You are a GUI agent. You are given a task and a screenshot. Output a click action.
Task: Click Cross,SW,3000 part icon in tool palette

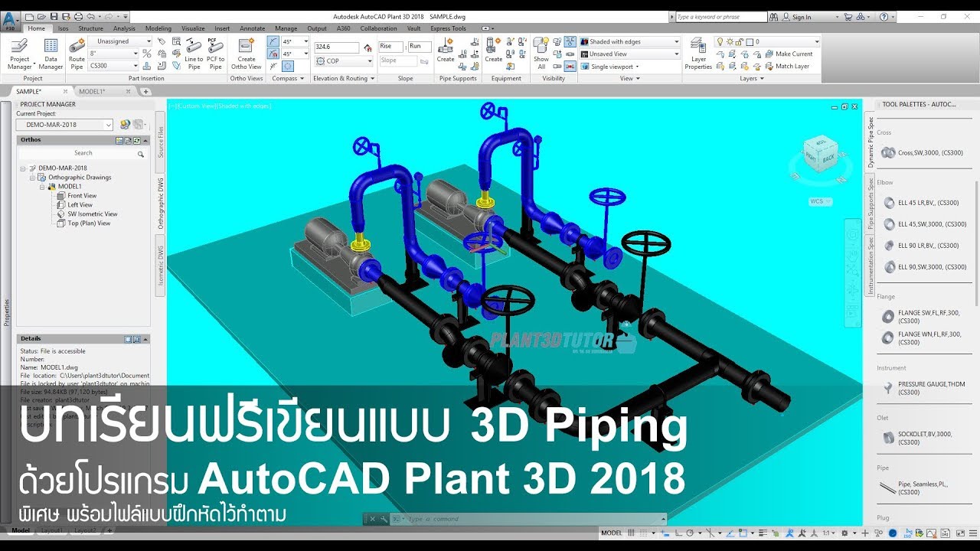[888, 153]
